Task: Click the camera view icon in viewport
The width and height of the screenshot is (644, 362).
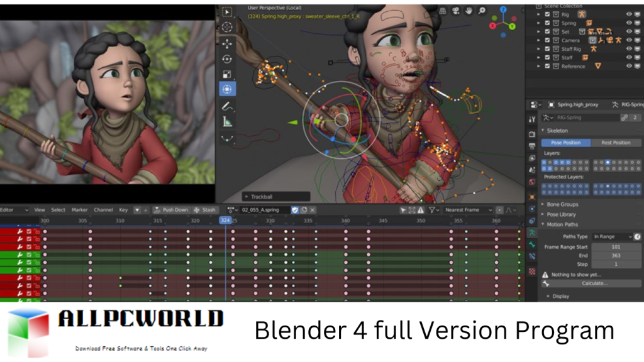Action: [455, 11]
